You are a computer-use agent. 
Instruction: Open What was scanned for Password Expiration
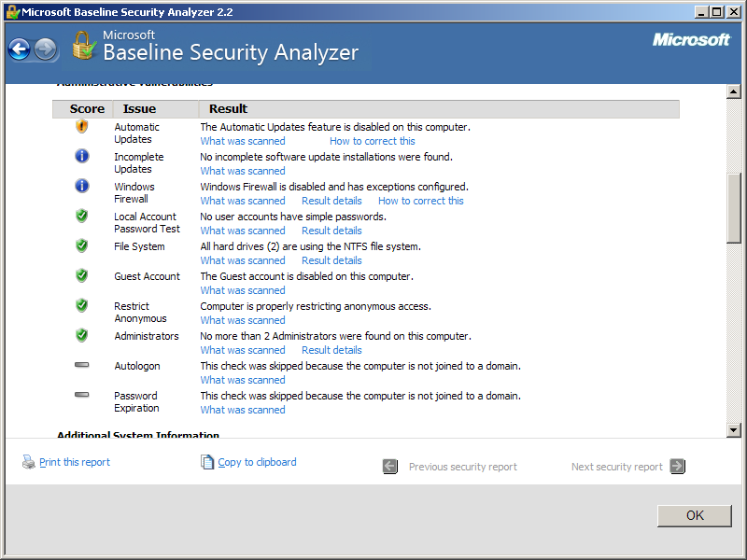pos(243,410)
